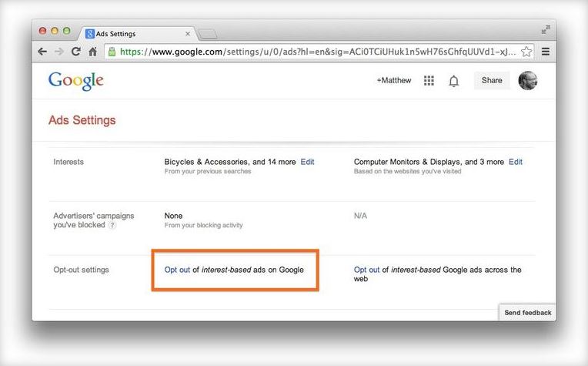Click the green window zoom button

[x=67, y=31]
